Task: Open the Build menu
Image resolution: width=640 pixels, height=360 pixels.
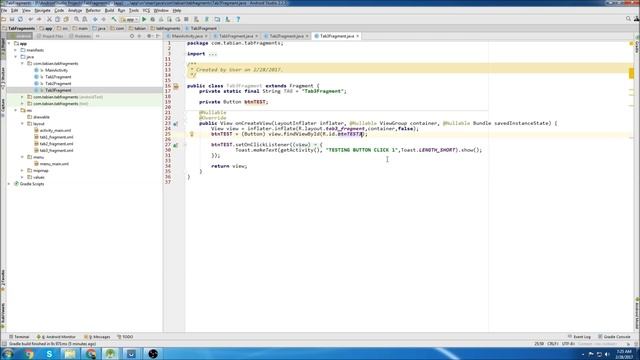Action: 109,10
